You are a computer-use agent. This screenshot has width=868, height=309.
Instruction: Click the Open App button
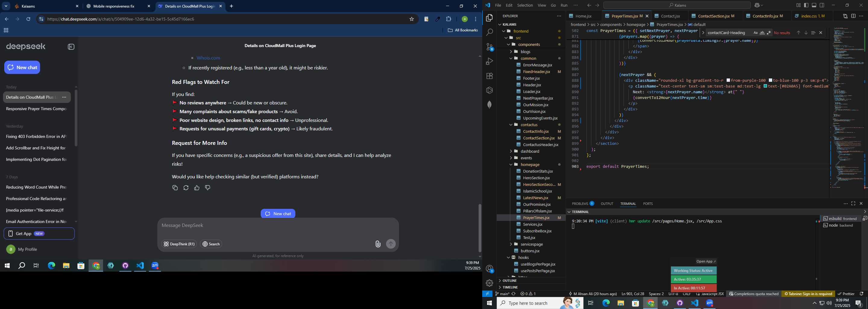point(706,261)
